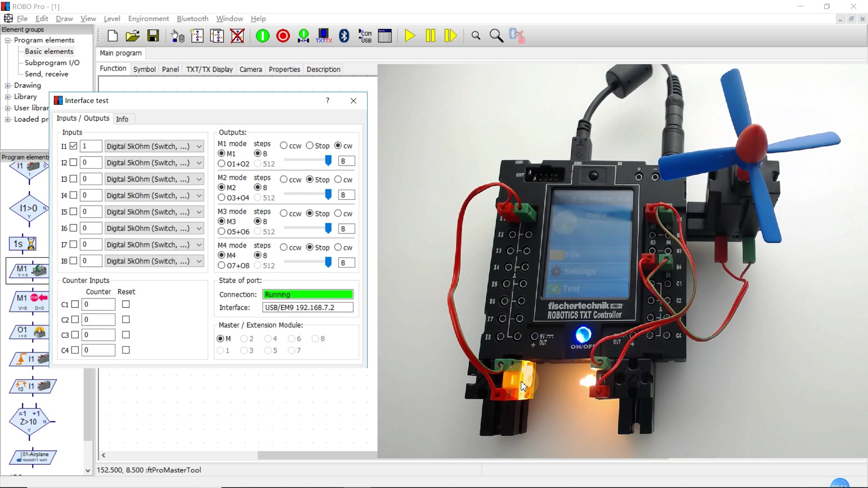
Task: Click the M3 speed value field
Action: tap(346, 229)
